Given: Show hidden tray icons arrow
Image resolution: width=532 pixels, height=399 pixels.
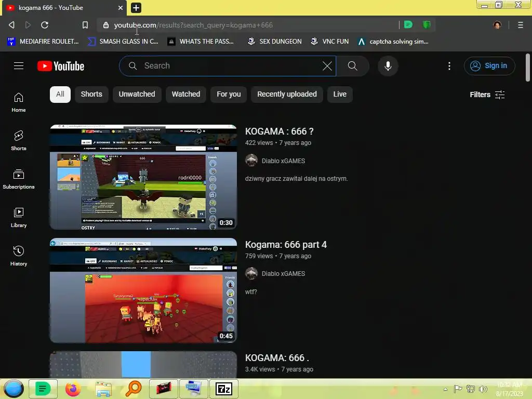Looking at the screenshot, I should tap(445, 389).
